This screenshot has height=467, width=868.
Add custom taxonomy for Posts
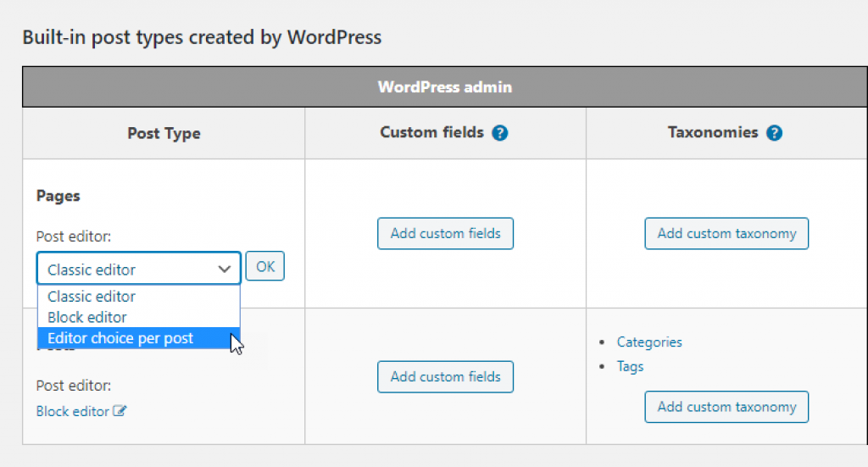726,407
